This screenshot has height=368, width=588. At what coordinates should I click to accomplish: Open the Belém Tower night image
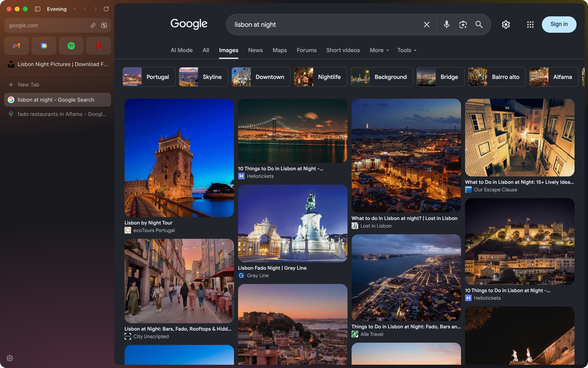tap(179, 158)
